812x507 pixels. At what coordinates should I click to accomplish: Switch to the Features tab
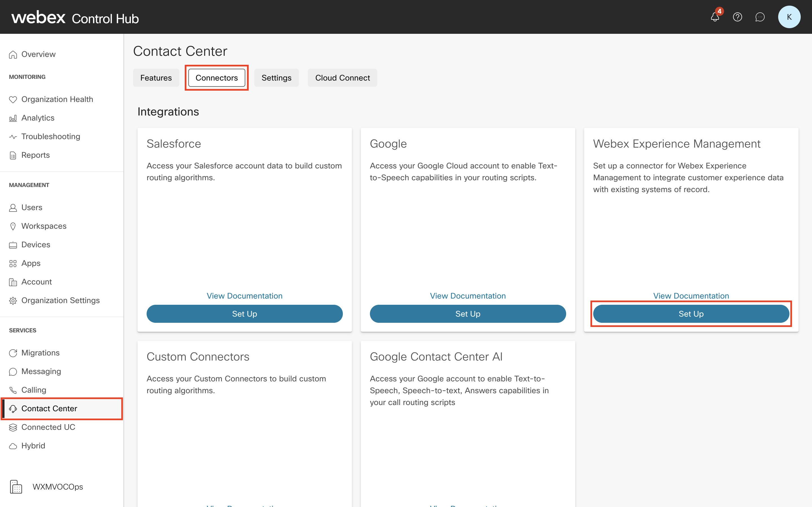coord(156,77)
